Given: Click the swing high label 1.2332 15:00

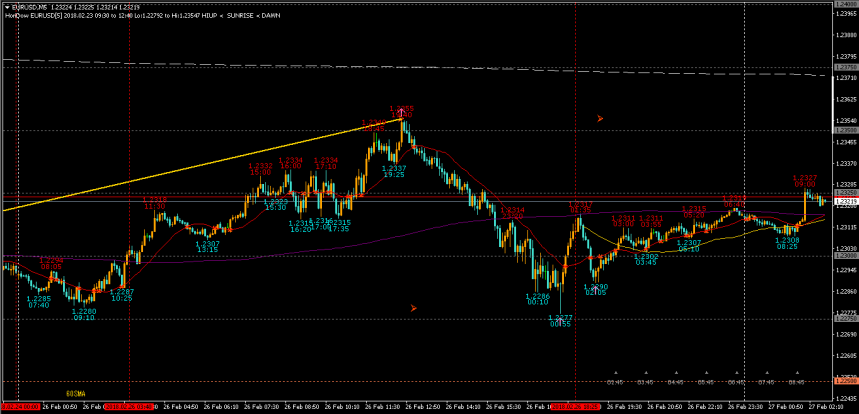Looking at the screenshot, I should pos(261,169).
